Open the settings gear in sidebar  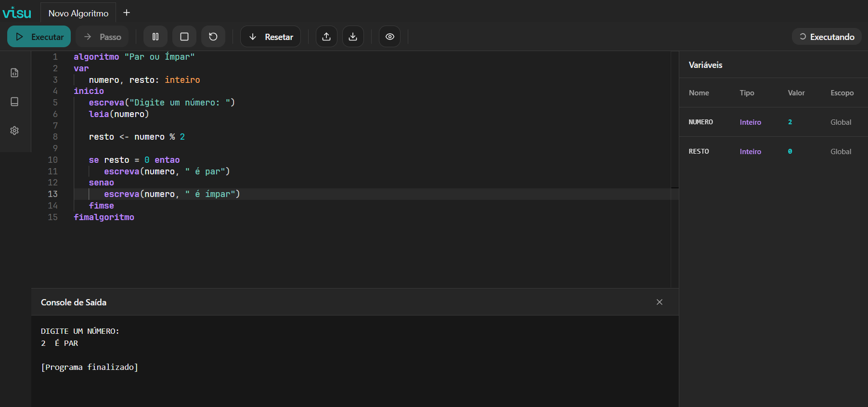[14, 131]
